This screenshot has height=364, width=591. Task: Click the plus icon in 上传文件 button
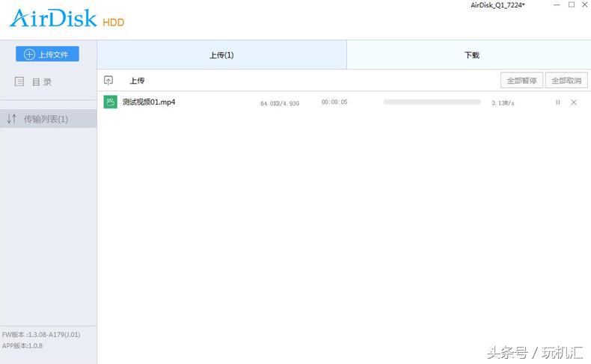click(x=29, y=55)
